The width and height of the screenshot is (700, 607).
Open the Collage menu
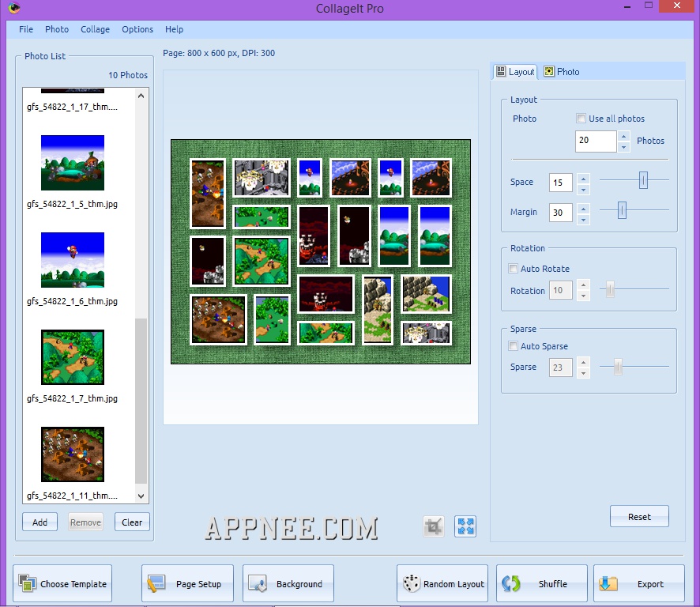[95, 29]
